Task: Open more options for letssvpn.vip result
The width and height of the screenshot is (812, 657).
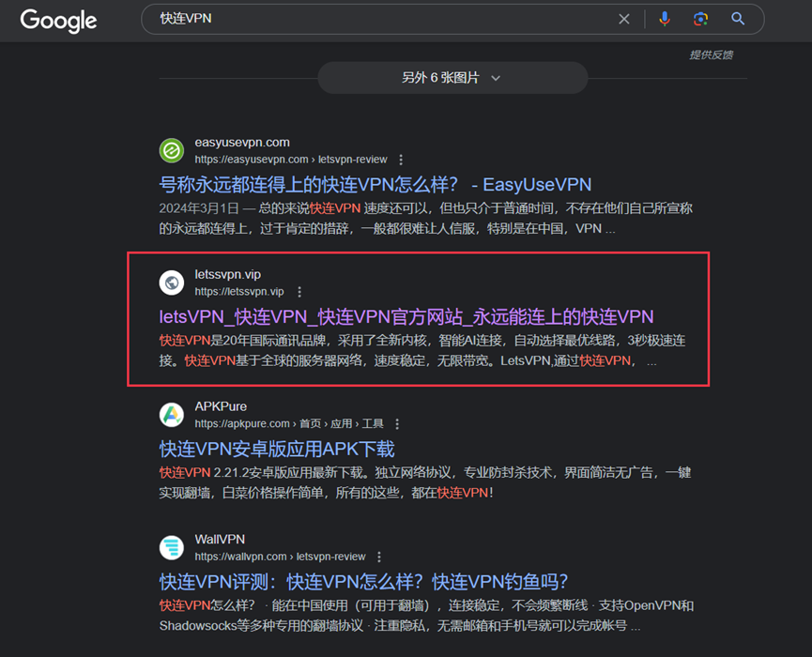Action: pyautogui.click(x=299, y=292)
